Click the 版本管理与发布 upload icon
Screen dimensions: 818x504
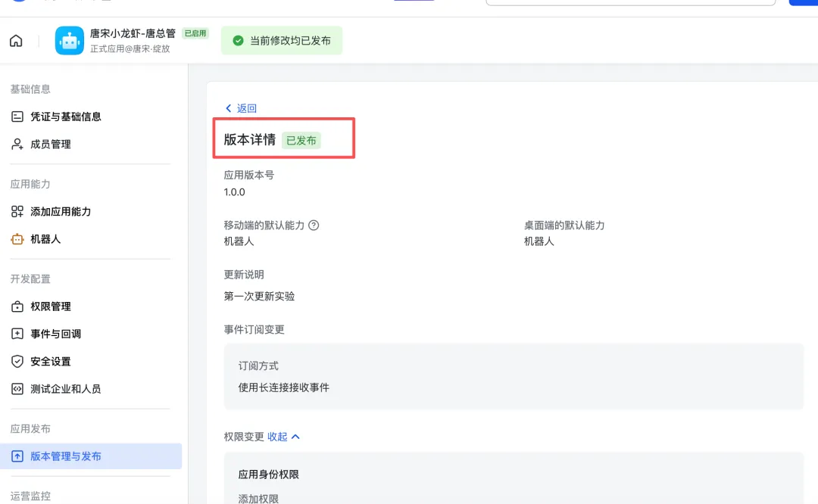point(17,456)
